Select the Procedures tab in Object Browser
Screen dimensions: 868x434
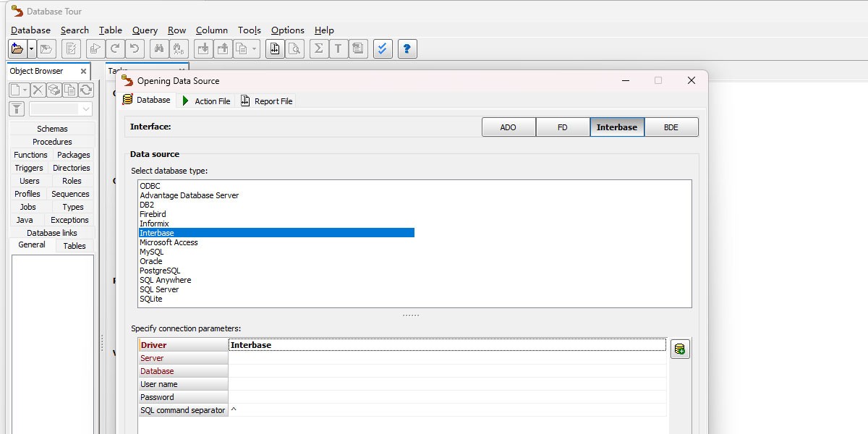click(x=52, y=142)
